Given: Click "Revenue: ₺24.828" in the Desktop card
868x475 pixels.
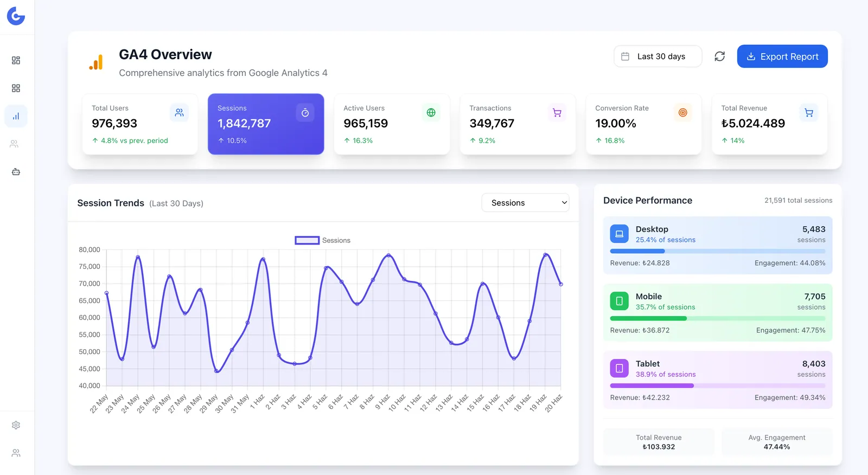Looking at the screenshot, I should coord(640,263).
